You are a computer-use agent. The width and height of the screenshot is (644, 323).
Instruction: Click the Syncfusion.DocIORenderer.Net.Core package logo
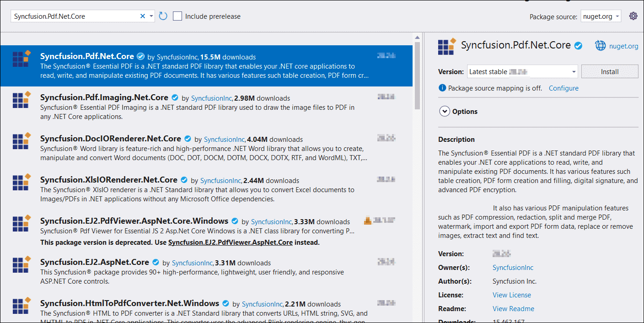[21, 141]
